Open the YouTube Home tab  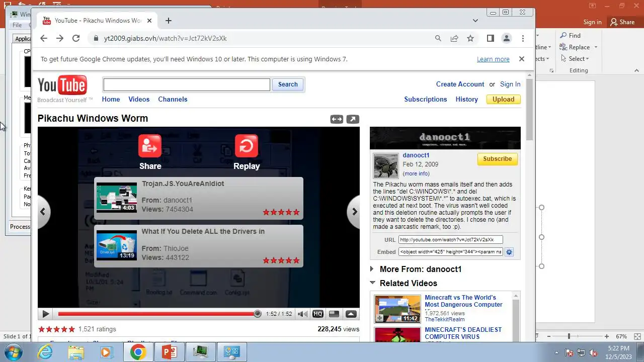click(111, 99)
